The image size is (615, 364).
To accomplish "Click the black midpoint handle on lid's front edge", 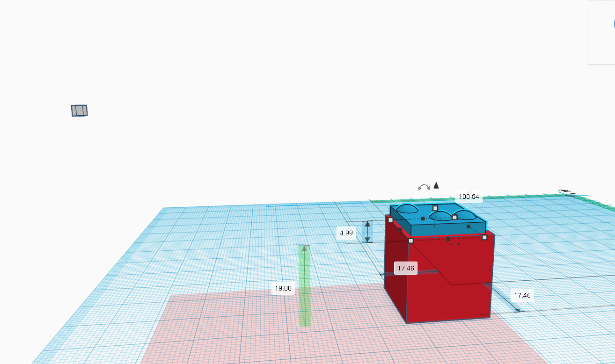I will (448, 239).
